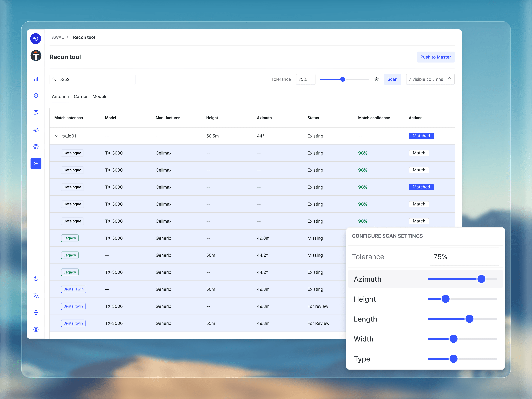Toggle Match on first Catalogue row
Viewport: 532px width, 399px height.
(419, 153)
